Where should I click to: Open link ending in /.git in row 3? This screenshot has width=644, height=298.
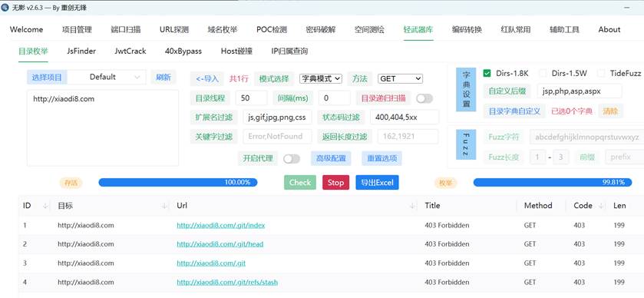(x=211, y=263)
